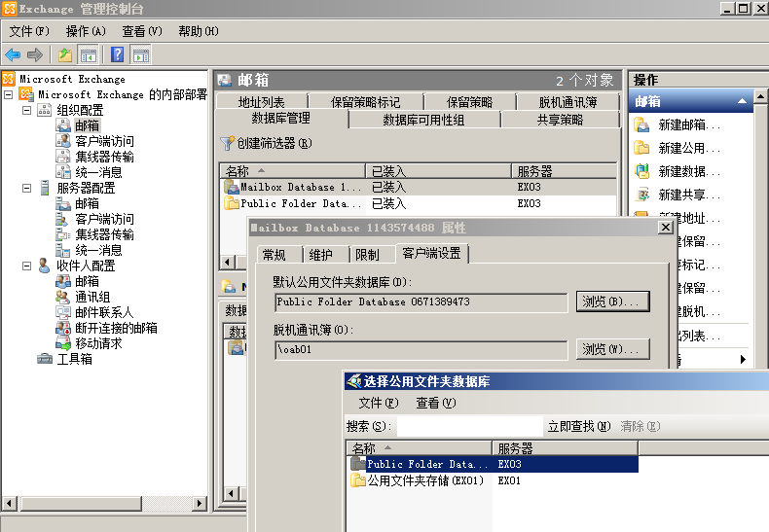Click the 创建筛选器(R) link
The image size is (769, 532).
click(275, 144)
